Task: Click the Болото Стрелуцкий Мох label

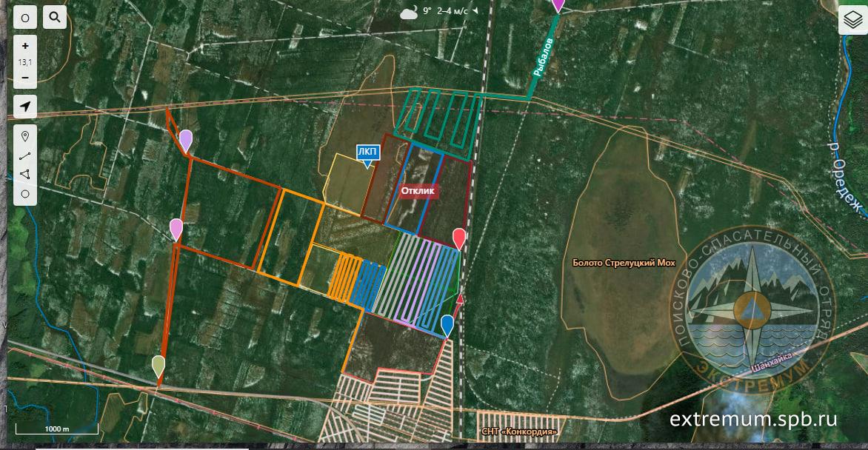Action: pos(624,263)
